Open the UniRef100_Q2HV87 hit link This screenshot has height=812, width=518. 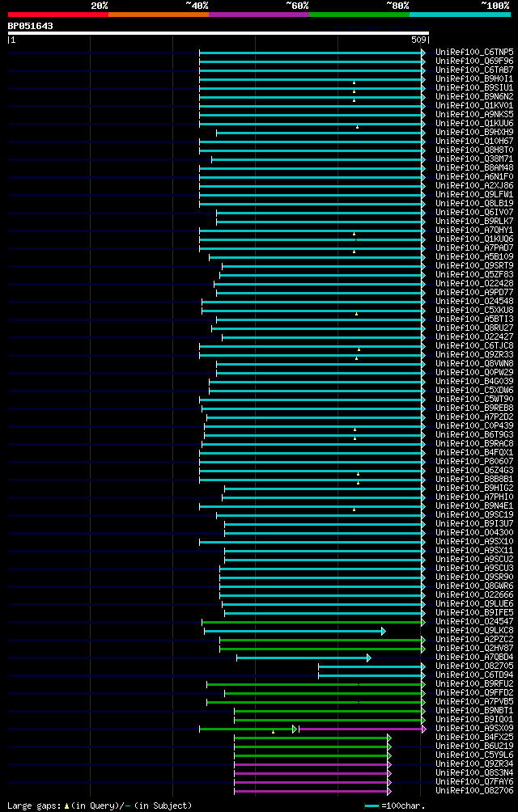[474, 649]
